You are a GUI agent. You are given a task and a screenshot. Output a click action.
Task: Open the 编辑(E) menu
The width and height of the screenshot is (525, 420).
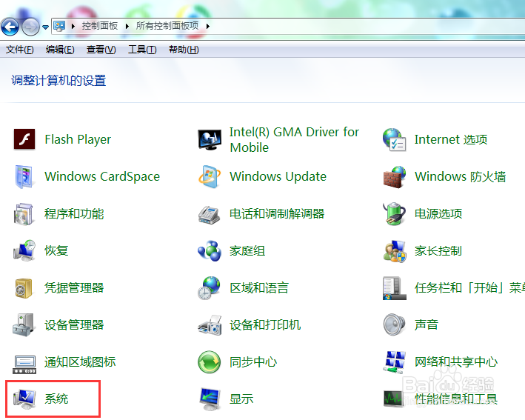point(60,50)
